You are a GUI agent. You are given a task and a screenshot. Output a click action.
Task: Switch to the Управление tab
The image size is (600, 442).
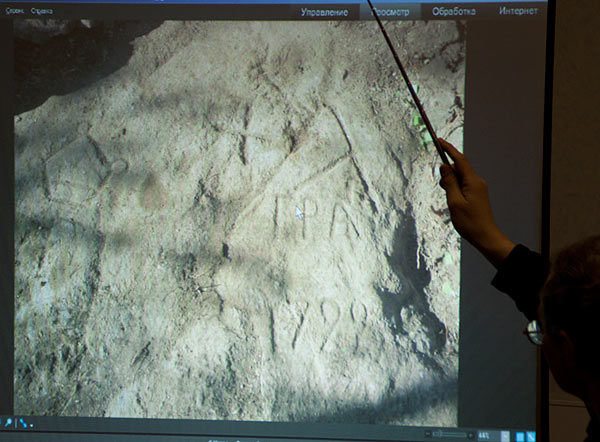[325, 11]
